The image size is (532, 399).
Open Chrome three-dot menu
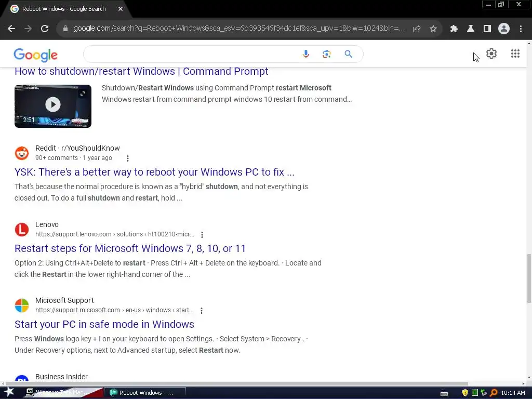[x=521, y=29]
